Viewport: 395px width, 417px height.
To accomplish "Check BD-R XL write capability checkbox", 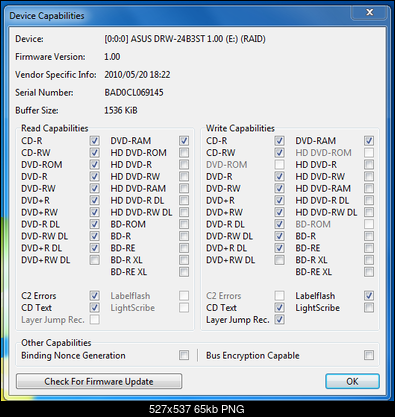I will click(369, 260).
